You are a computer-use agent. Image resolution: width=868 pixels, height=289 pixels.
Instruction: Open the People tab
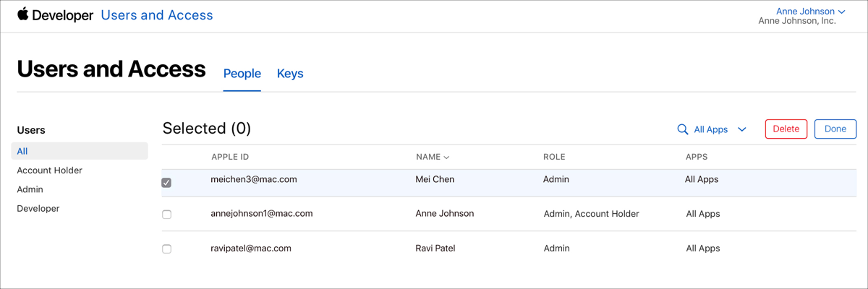click(x=242, y=74)
